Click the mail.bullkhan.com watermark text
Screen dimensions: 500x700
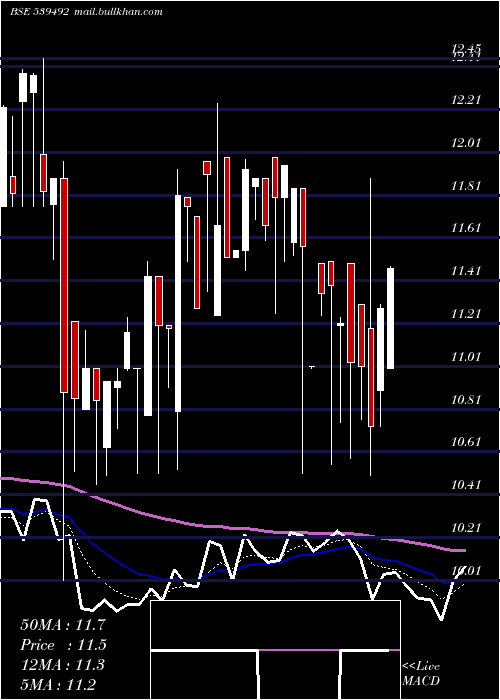pyautogui.click(x=117, y=12)
